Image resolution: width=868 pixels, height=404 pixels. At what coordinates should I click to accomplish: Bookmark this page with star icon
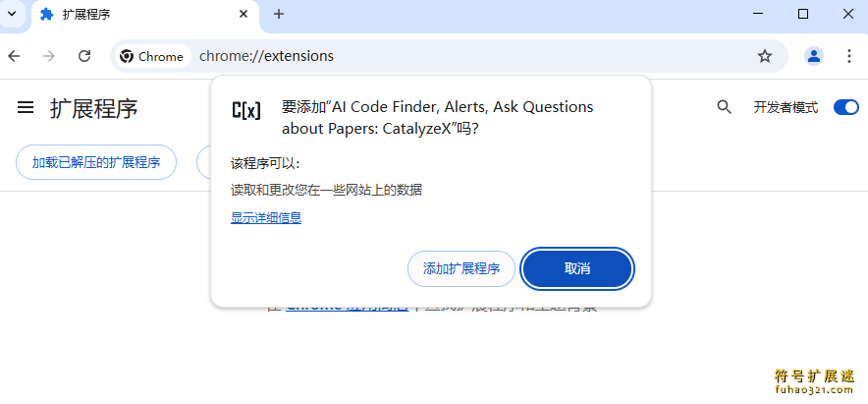coord(765,56)
